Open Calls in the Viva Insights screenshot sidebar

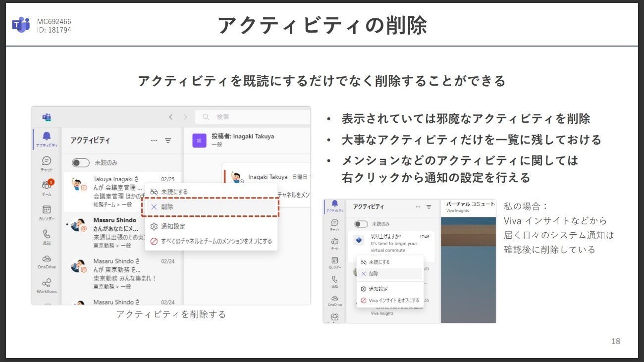tap(334, 281)
